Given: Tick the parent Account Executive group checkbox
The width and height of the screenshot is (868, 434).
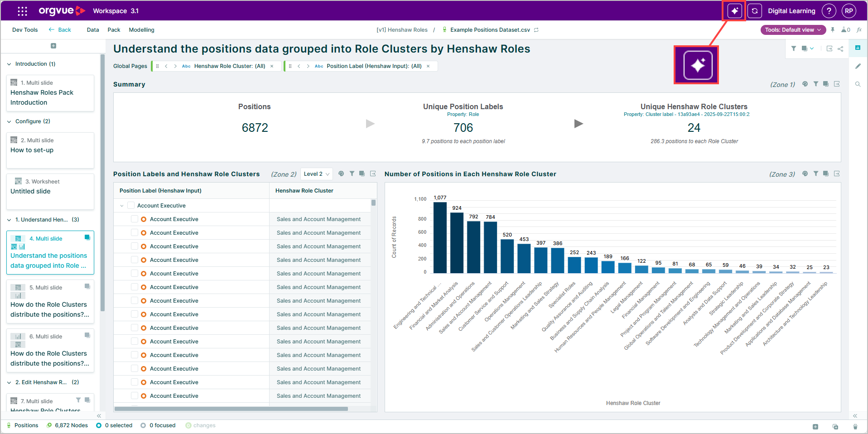Looking at the screenshot, I should coord(131,206).
